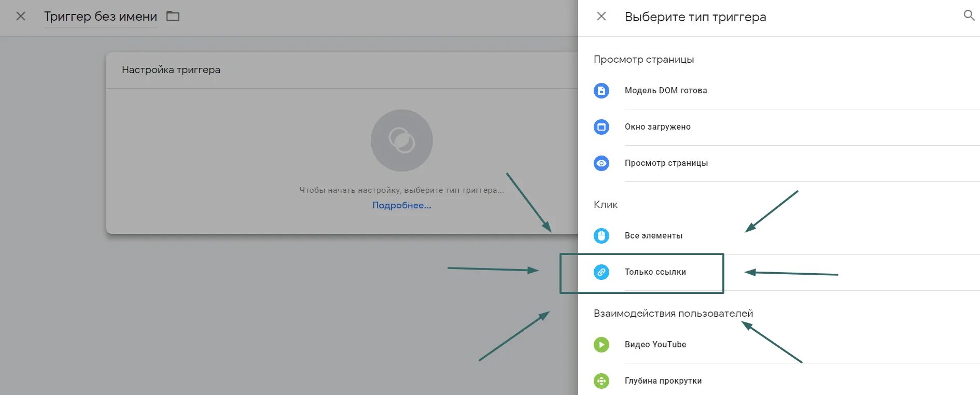This screenshot has width=980, height=395.
Task: Click the Scroll Depth trigger icon
Action: (601, 381)
